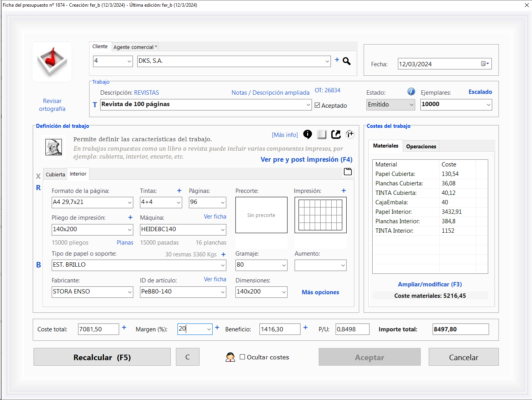
Task: Click the R letter beside component tabs
Action: click(x=38, y=188)
